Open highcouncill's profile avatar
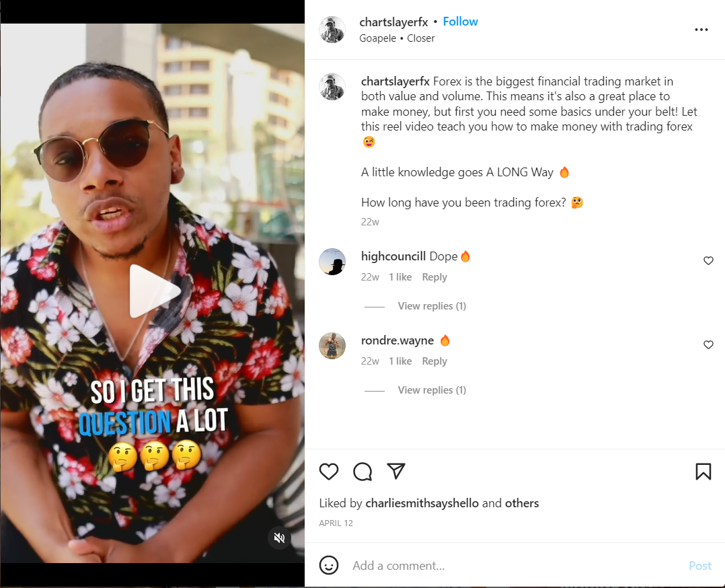 [332, 262]
